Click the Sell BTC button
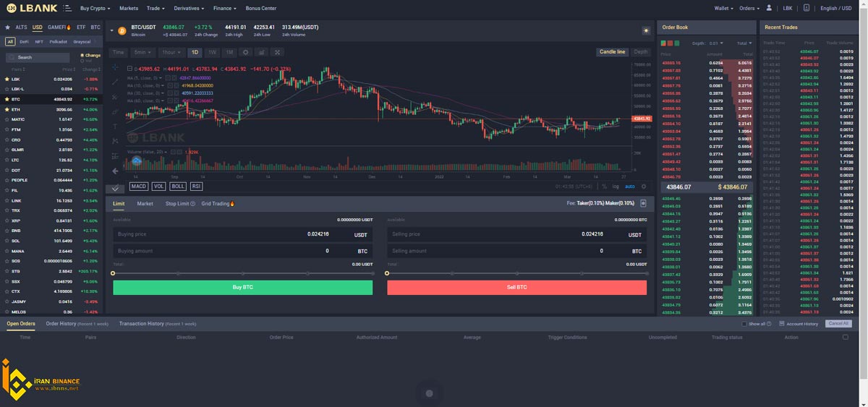The width and height of the screenshot is (868, 407). point(517,287)
